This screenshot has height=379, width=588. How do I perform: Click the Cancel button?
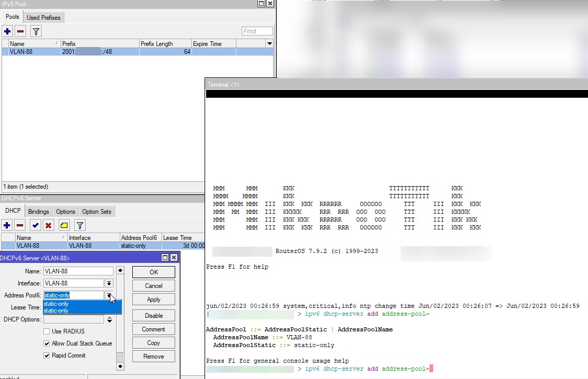pos(154,285)
